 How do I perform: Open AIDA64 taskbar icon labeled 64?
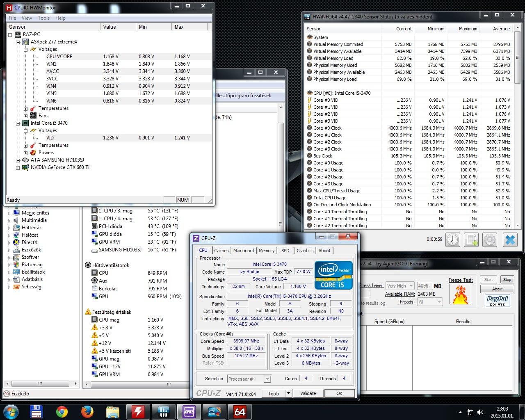pyautogui.click(x=240, y=411)
